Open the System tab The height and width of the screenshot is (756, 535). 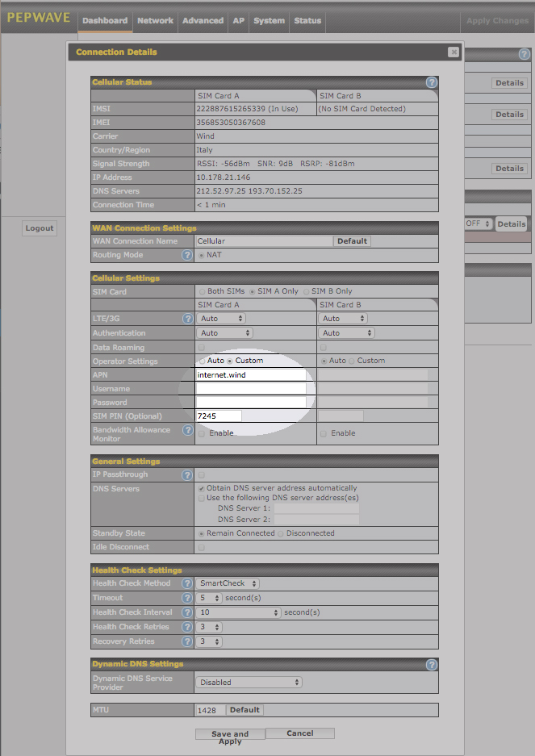269,21
